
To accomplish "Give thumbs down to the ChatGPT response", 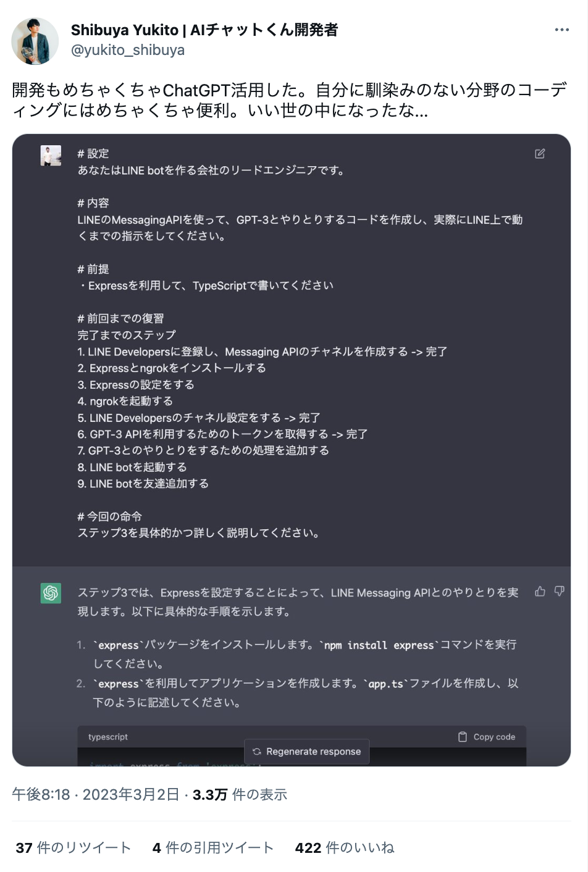I will pyautogui.click(x=559, y=591).
